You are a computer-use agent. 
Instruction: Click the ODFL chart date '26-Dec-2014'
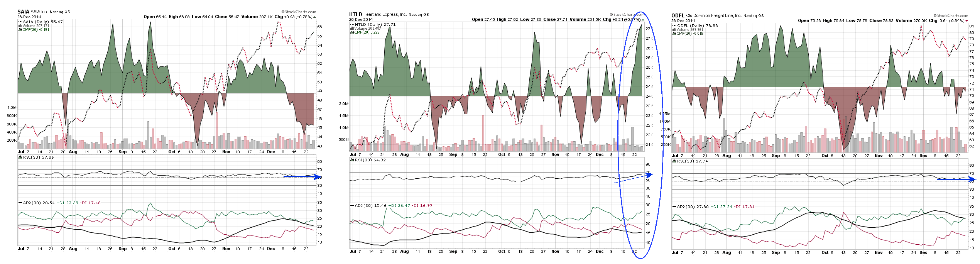pyautogui.click(x=683, y=21)
